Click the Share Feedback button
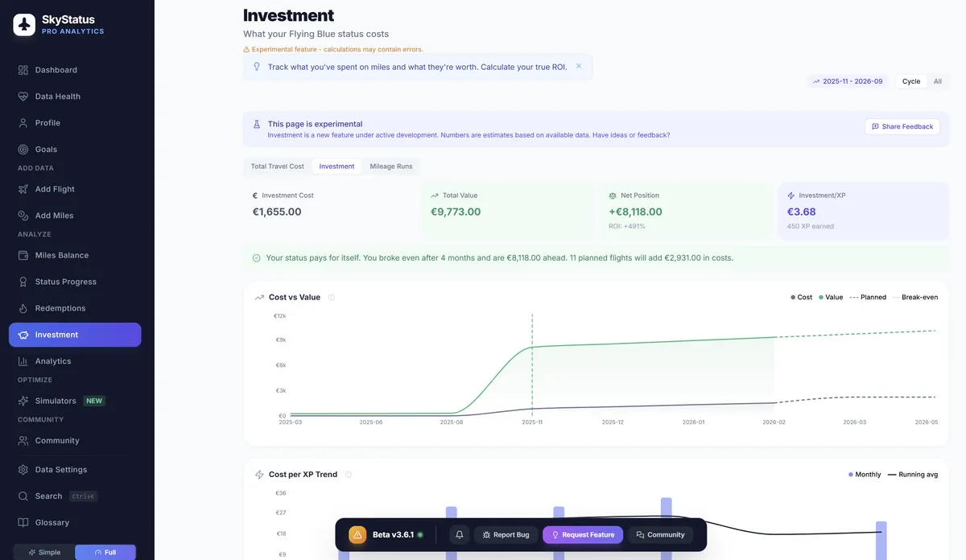Image resolution: width=966 pixels, height=560 pixels. point(902,126)
